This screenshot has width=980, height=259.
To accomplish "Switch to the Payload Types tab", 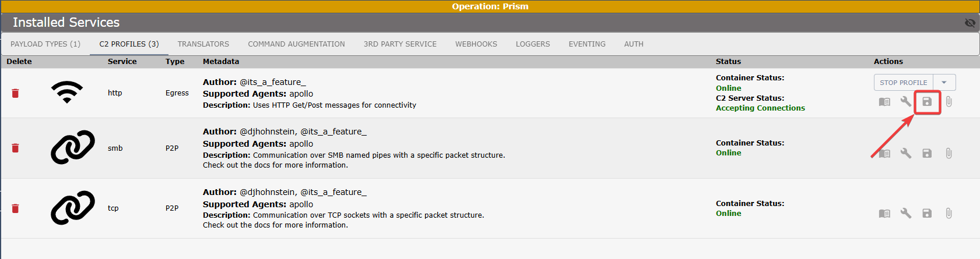I will [x=45, y=44].
